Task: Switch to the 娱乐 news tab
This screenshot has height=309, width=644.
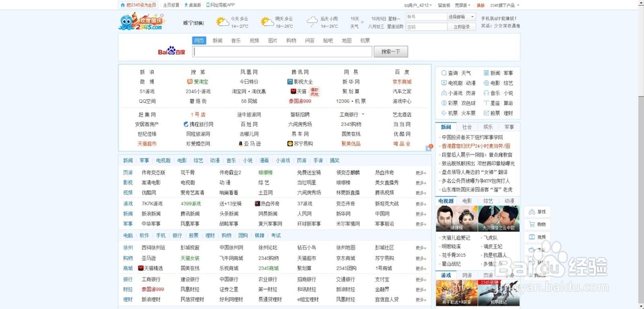Action: point(488,127)
